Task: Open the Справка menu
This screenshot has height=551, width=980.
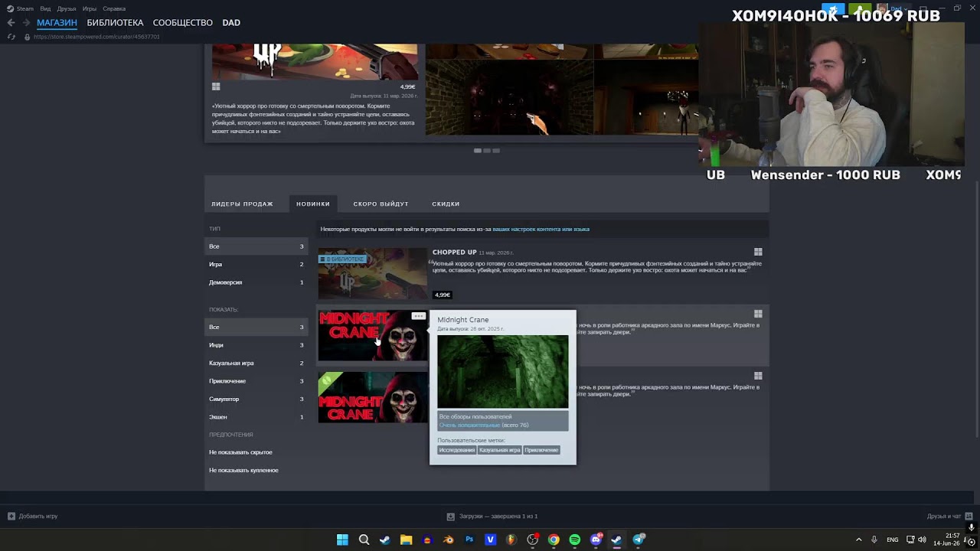Action: pos(114,8)
